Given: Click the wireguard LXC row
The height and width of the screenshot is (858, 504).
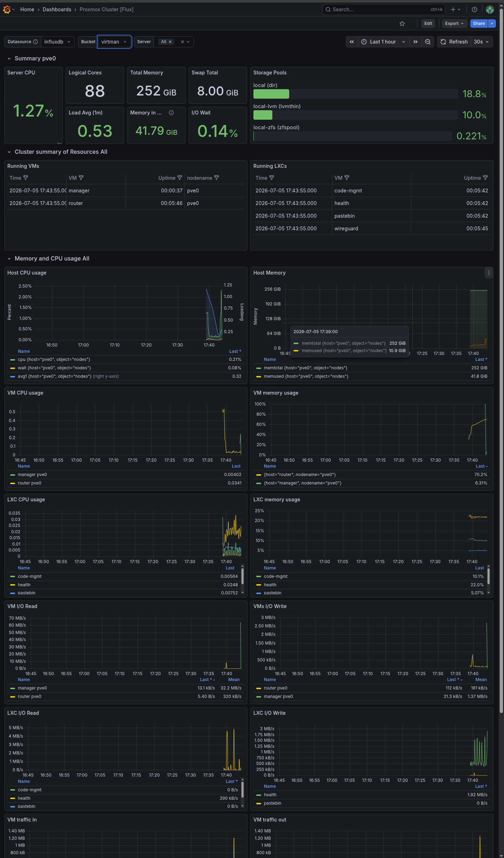Looking at the screenshot, I should 372,229.
